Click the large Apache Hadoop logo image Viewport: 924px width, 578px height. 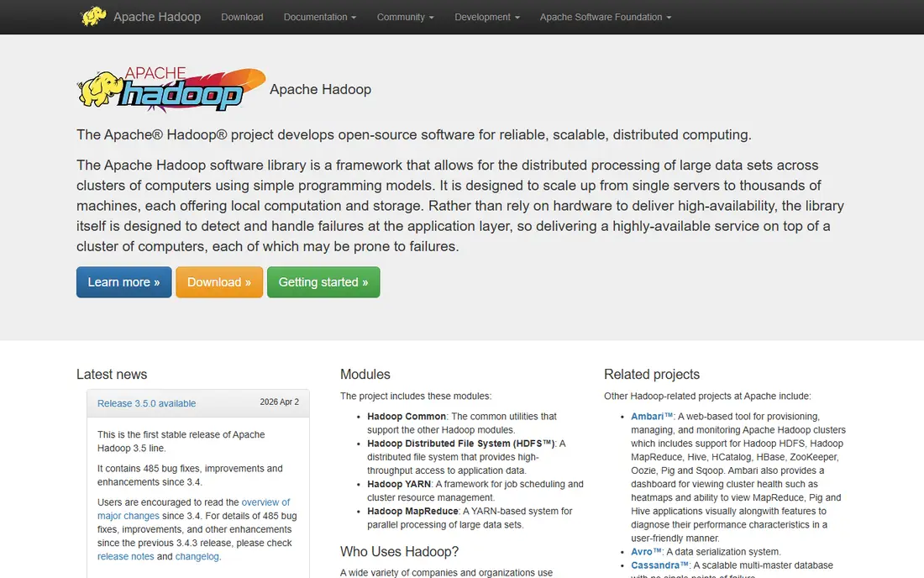(171, 89)
